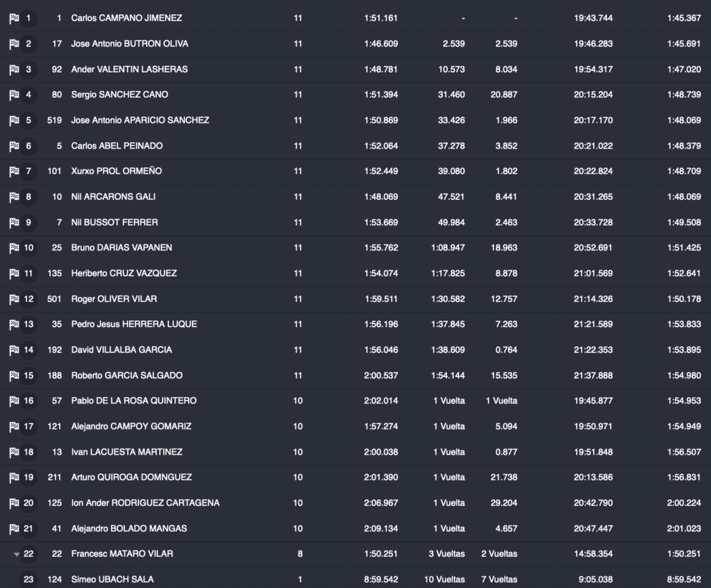Screen dimensions: 711x588
Task: Click the flag icon next to Alejandro BOLADO MANGAS
Action: (x=14, y=529)
